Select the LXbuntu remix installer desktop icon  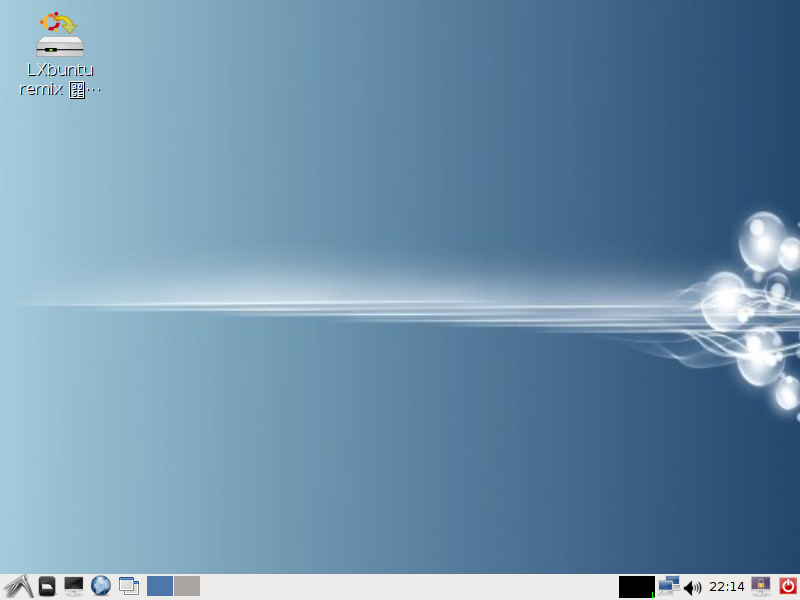tap(60, 55)
